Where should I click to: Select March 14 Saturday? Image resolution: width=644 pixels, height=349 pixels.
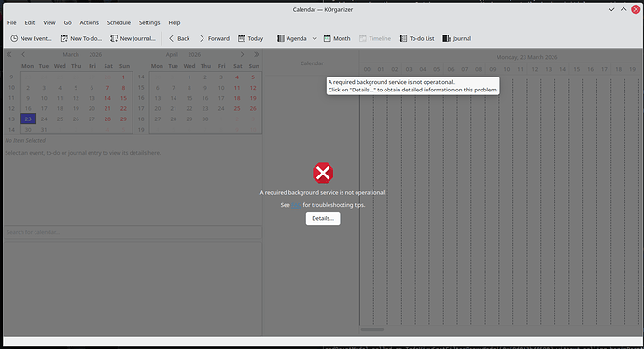[107, 98]
